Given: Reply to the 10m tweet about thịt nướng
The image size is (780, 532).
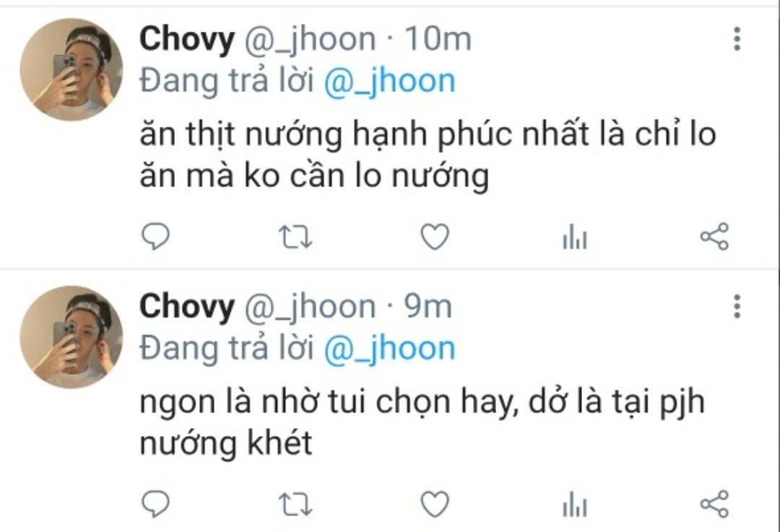Looking at the screenshot, I should (x=156, y=236).
